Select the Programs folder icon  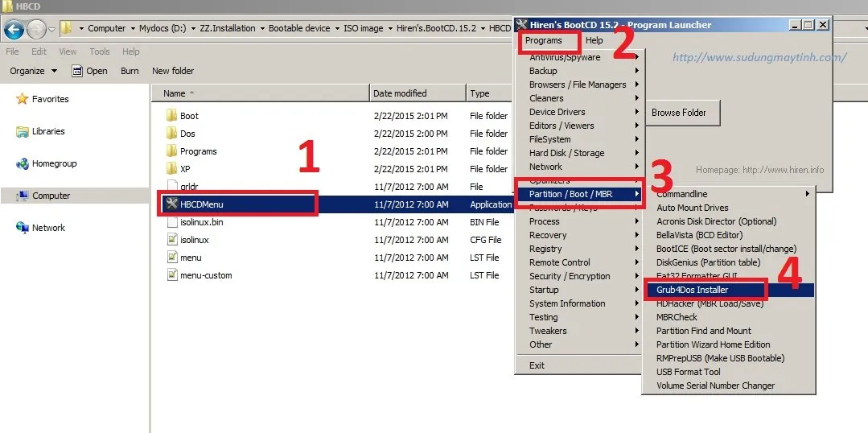coord(171,151)
